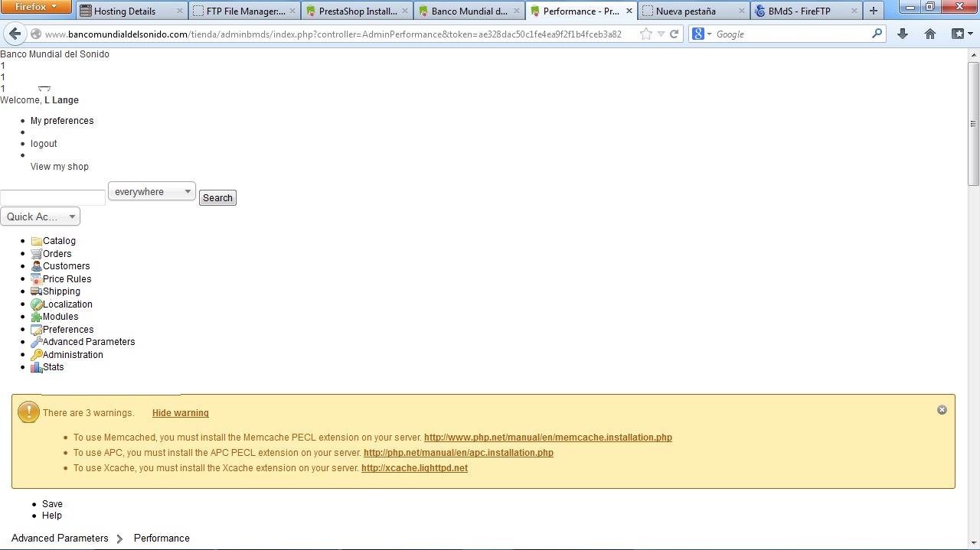Open the Firefox downloads arrow
This screenshot has width=980, height=550.
tap(903, 34)
